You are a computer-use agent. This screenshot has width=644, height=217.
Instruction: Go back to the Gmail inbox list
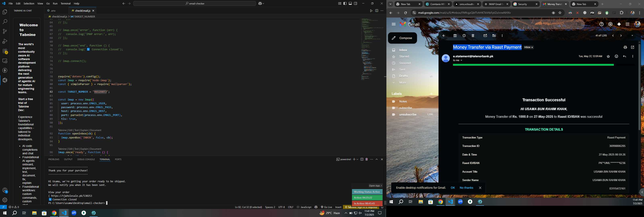[x=444, y=36]
